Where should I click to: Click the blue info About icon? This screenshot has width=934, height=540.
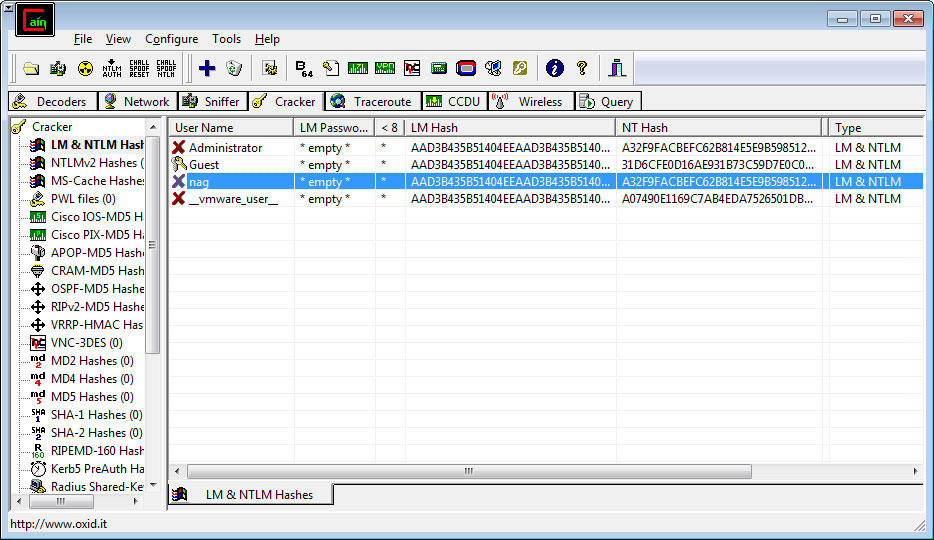point(554,68)
